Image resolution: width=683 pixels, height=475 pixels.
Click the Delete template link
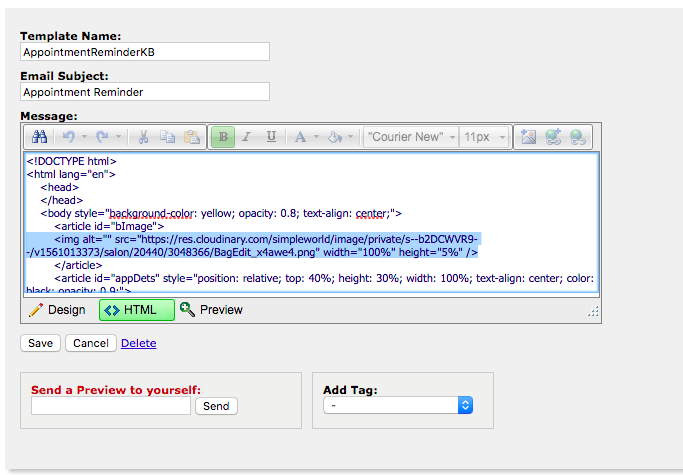[x=139, y=343]
